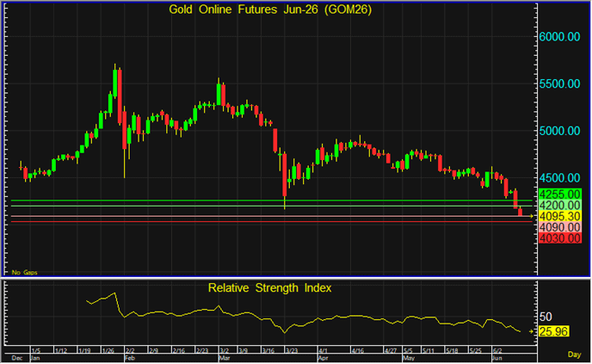Click the Gold Online Futures Jun-26 chart title
592x364 pixels.
270,9
